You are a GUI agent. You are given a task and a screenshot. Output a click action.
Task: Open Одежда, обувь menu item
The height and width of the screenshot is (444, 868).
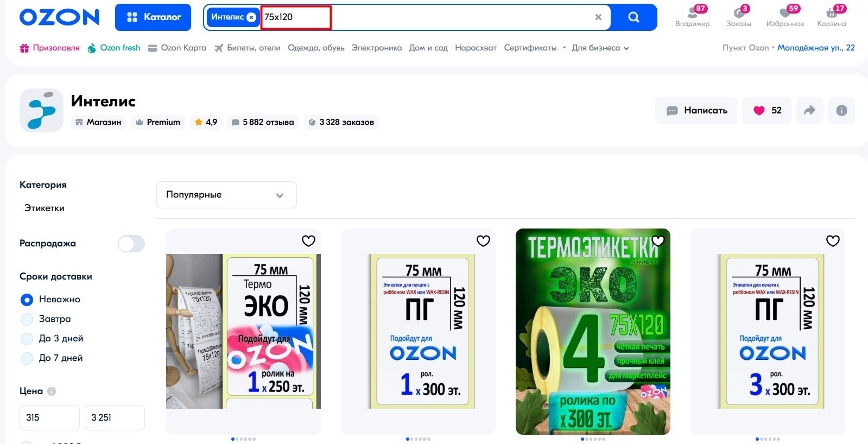click(316, 48)
